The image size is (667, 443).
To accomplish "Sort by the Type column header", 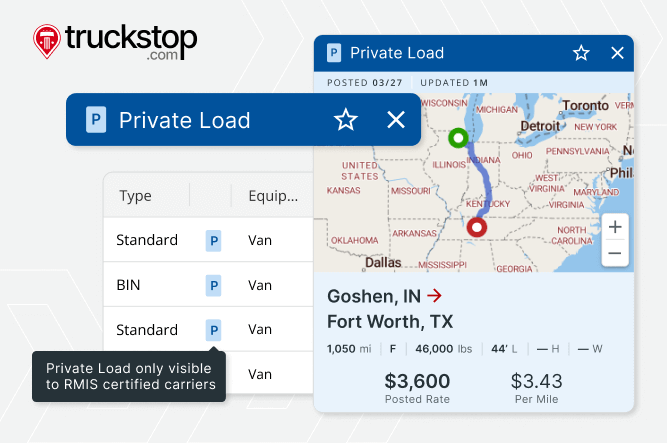I will pos(135,196).
